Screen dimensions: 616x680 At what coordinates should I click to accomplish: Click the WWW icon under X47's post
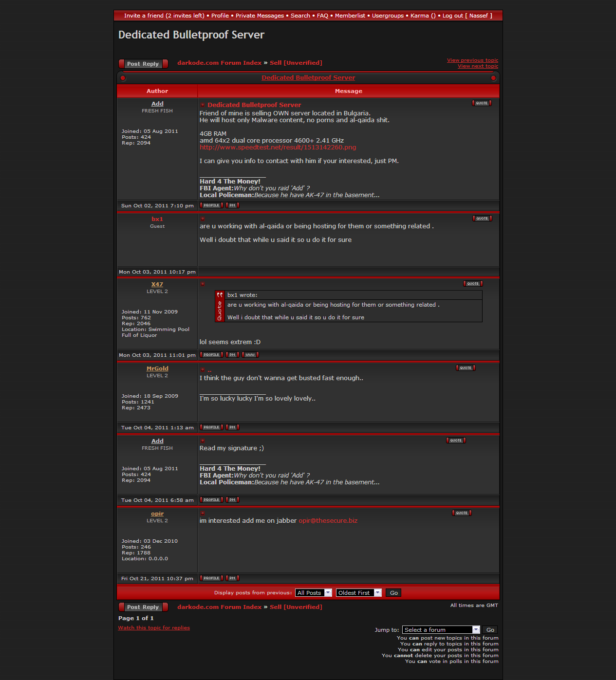[250, 355]
